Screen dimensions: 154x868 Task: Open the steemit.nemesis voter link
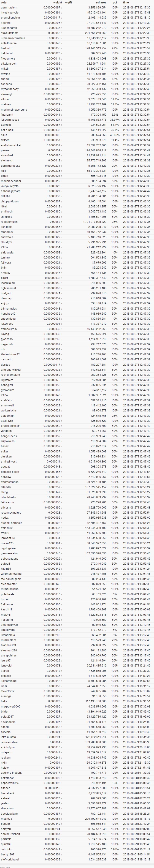pos(11,523)
